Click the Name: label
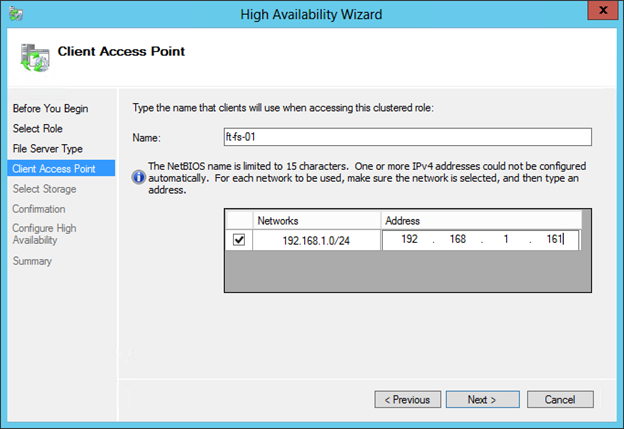The image size is (624, 429). [x=146, y=138]
